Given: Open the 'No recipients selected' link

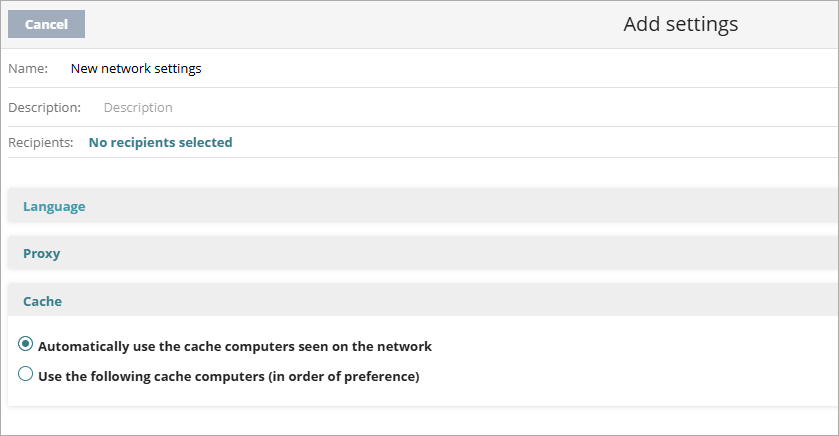Looking at the screenshot, I should [160, 142].
